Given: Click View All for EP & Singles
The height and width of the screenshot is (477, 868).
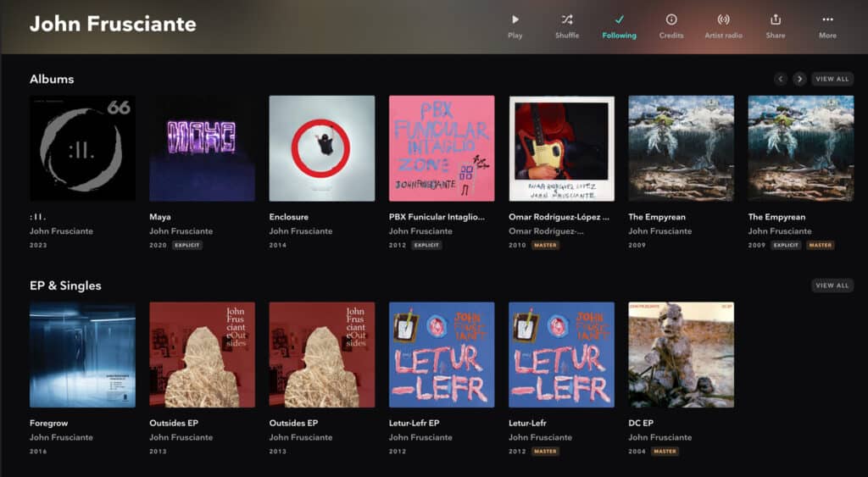Looking at the screenshot, I should 832,286.
